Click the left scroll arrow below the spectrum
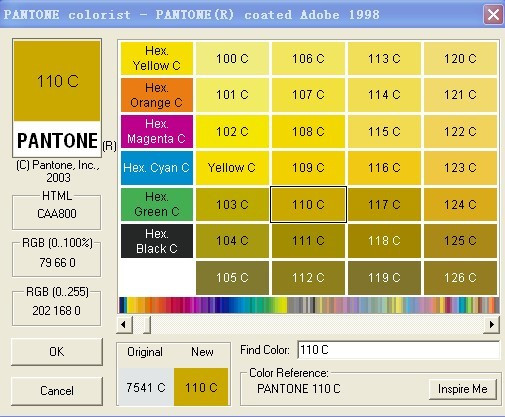The image size is (505, 417). click(x=124, y=325)
